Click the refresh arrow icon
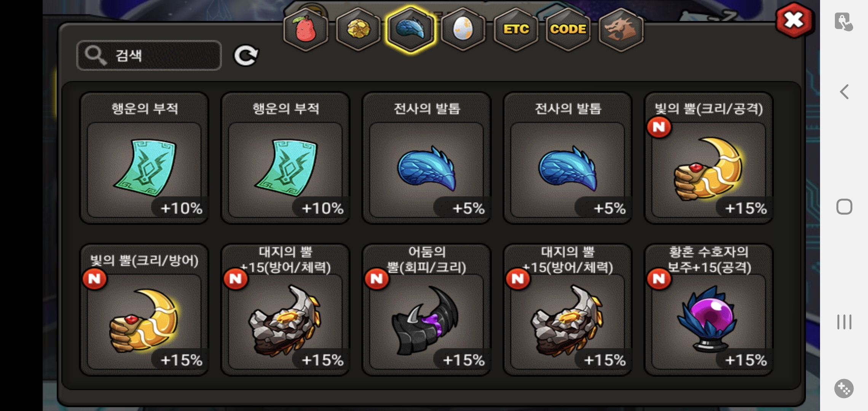The width and height of the screenshot is (868, 411). pyautogui.click(x=246, y=56)
